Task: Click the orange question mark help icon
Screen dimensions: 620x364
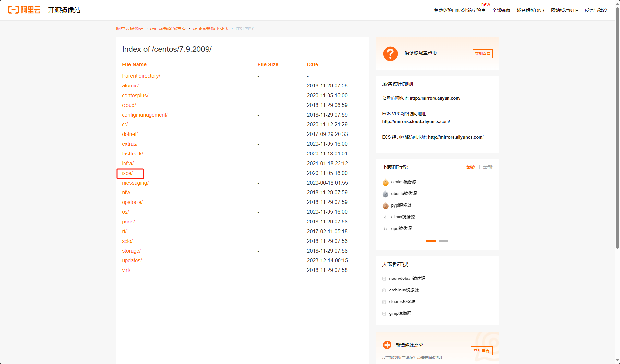Action: (x=390, y=53)
